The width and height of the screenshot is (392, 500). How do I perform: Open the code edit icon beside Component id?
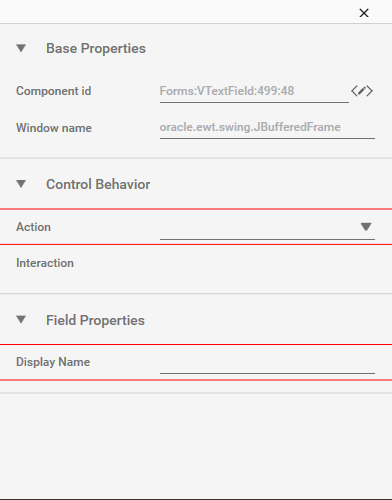click(x=362, y=91)
